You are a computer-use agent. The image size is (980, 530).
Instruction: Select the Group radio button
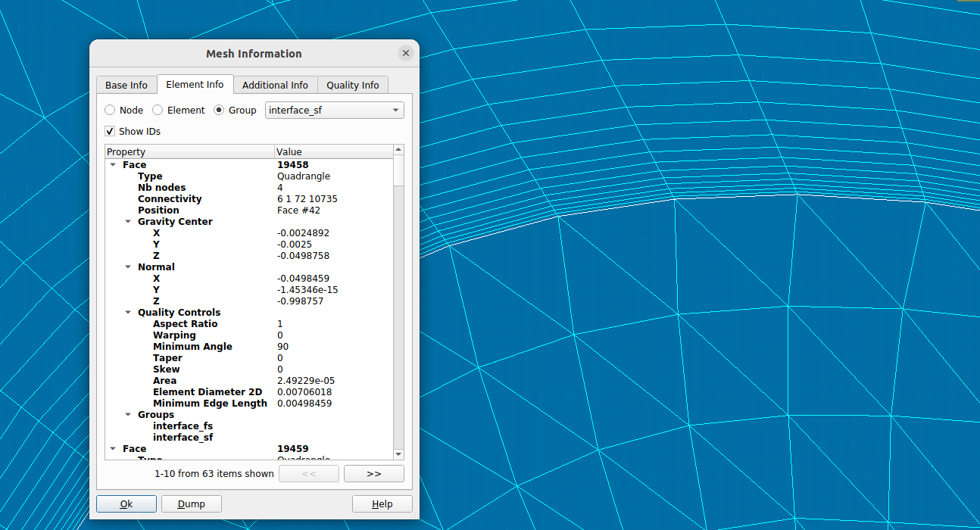220,110
